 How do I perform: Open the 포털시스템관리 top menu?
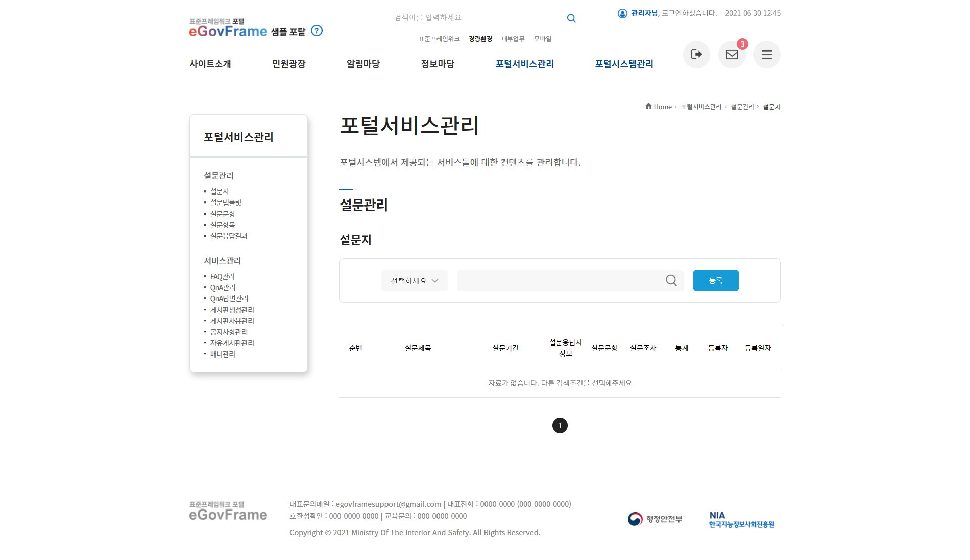[x=624, y=64]
